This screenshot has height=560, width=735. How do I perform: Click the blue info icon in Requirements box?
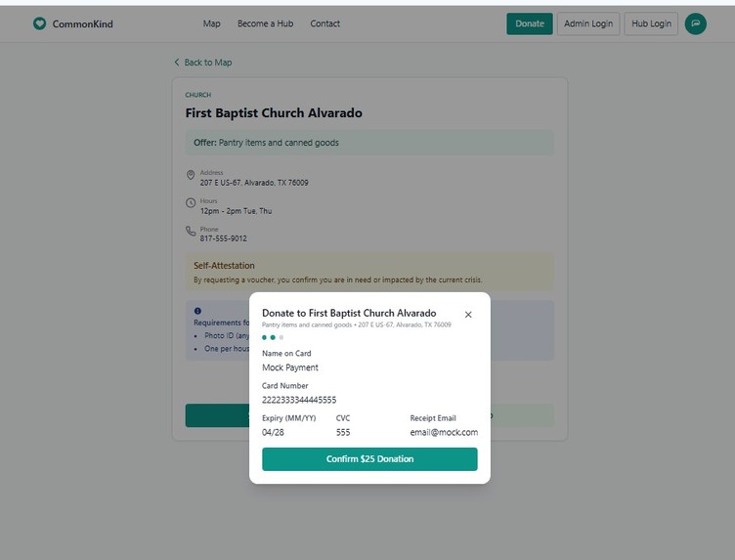197,311
